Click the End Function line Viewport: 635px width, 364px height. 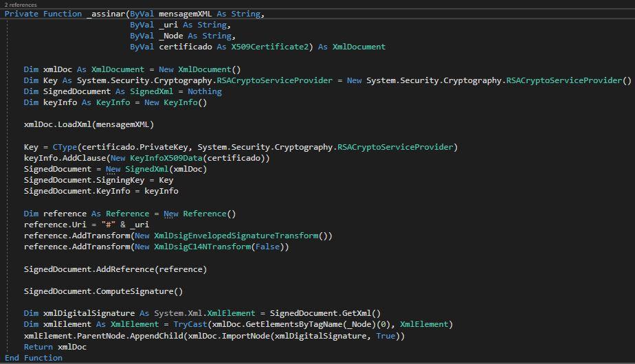click(x=34, y=358)
